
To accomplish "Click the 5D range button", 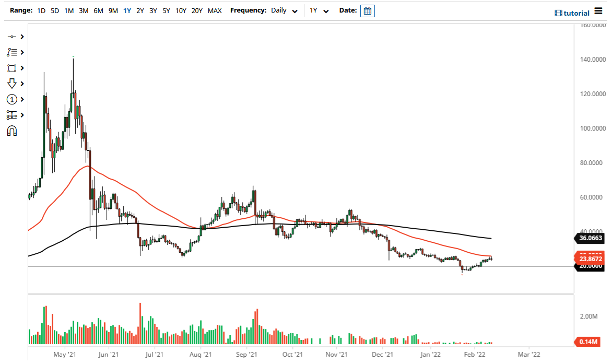I will pos(54,10).
